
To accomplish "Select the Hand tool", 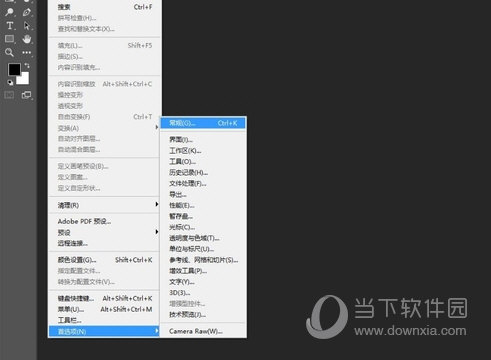I will pyautogui.click(x=27, y=39).
